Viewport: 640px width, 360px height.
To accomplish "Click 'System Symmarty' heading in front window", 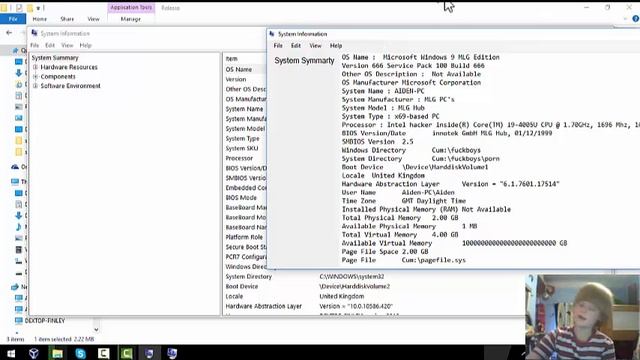I will point(304,60).
